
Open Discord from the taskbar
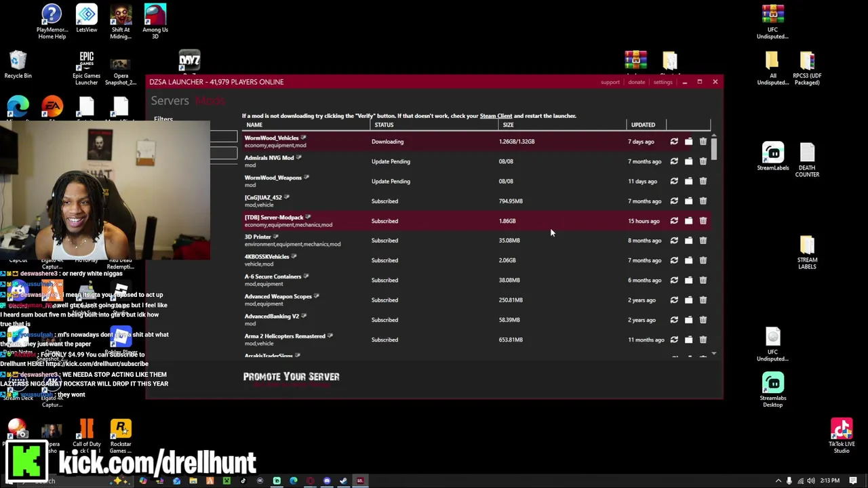(x=327, y=481)
